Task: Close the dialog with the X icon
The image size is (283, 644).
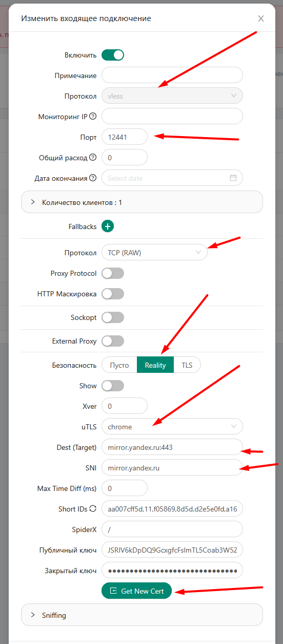Action: coord(261,18)
